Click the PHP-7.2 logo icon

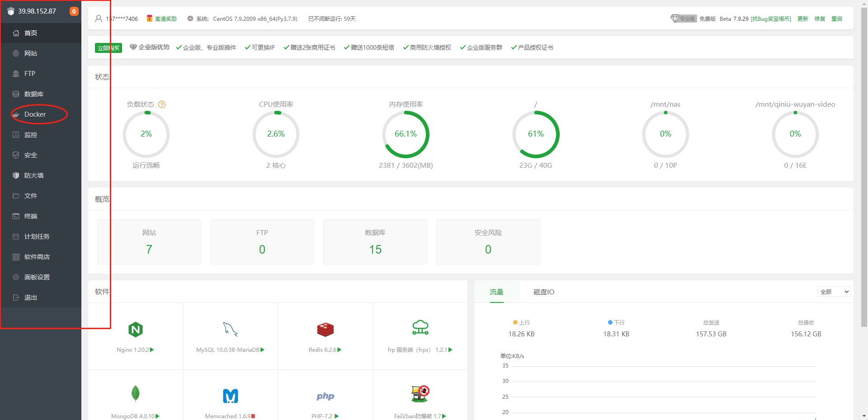325,396
